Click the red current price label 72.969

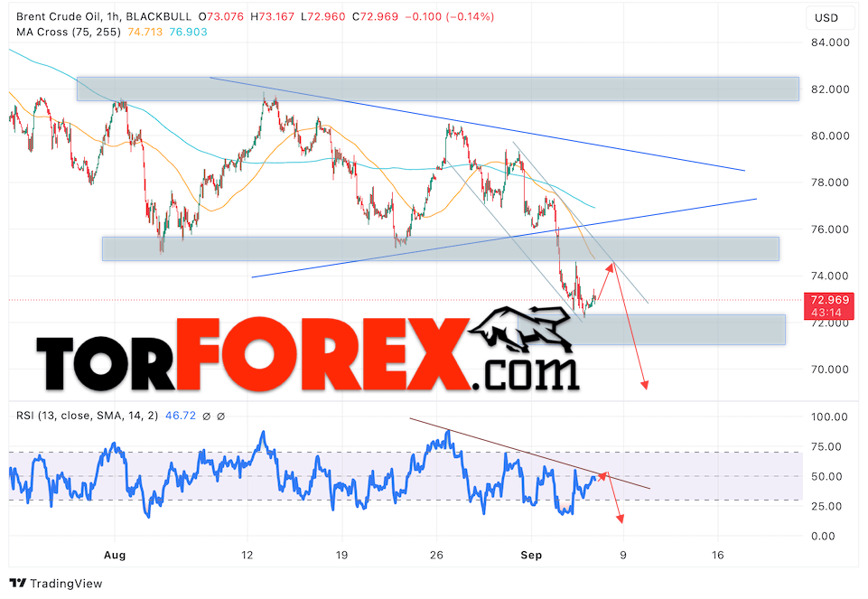coord(829,300)
